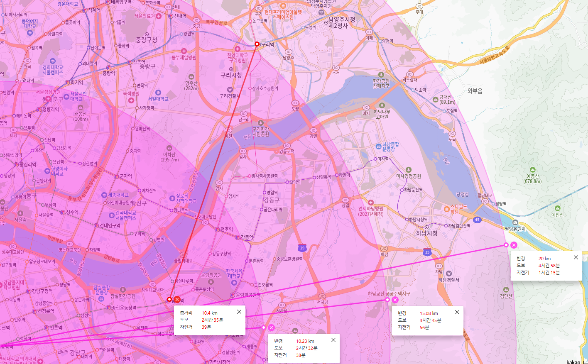Click the 동부제일병원 hospital icon
Screen dimensions: 588x364
[184, 51]
